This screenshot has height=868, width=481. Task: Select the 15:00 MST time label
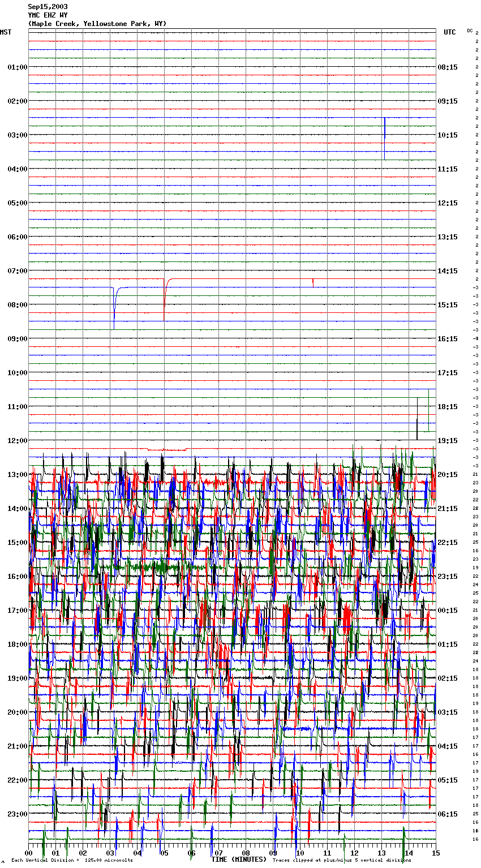click(18, 543)
